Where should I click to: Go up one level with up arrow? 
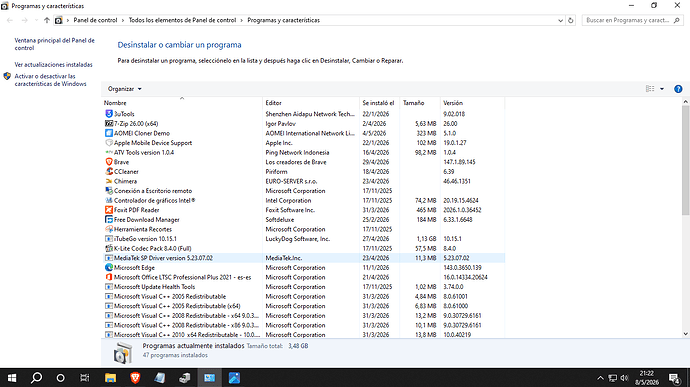point(47,20)
